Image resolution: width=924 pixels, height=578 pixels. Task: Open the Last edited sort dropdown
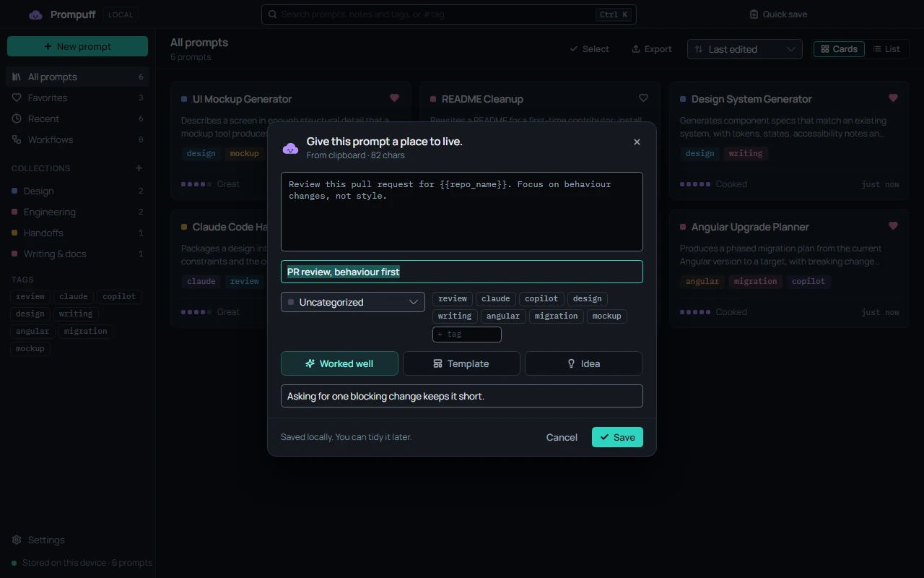[x=745, y=49]
